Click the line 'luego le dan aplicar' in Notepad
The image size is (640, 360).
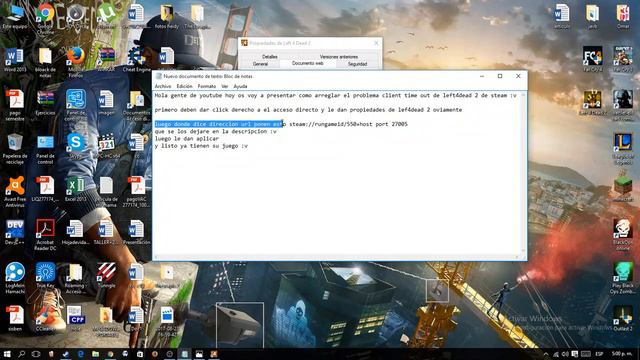(187, 139)
